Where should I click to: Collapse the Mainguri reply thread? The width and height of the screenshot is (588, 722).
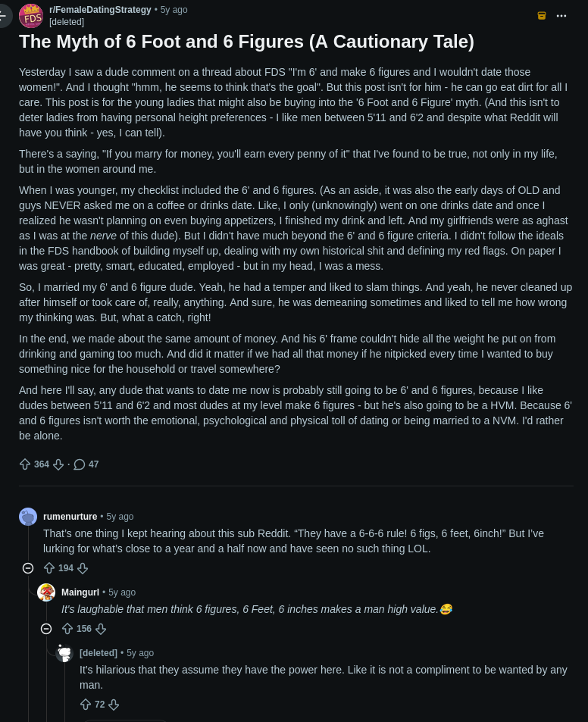[x=46, y=629]
